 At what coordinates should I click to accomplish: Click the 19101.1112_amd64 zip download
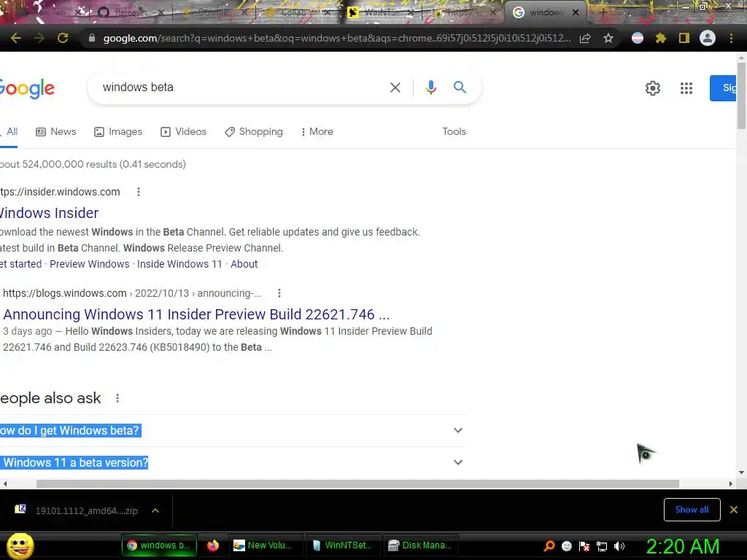pyautogui.click(x=87, y=510)
